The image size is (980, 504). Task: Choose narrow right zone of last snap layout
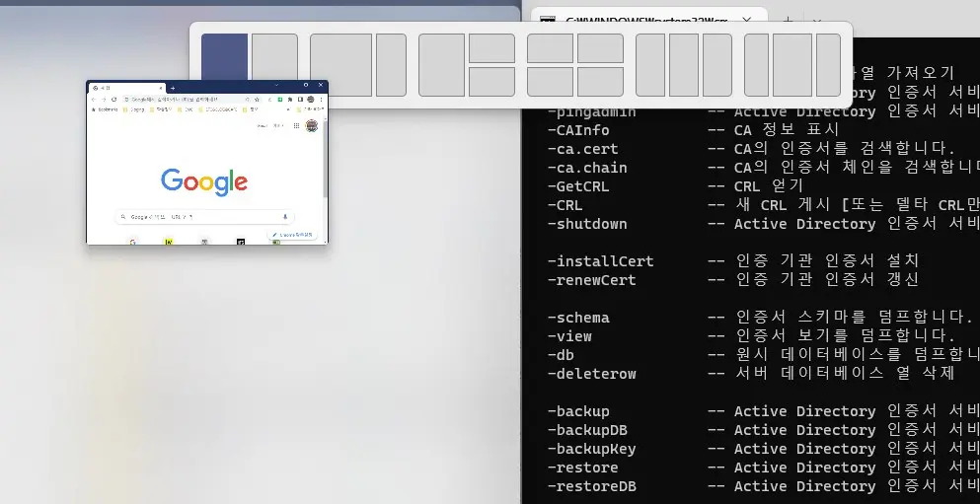(x=829, y=65)
